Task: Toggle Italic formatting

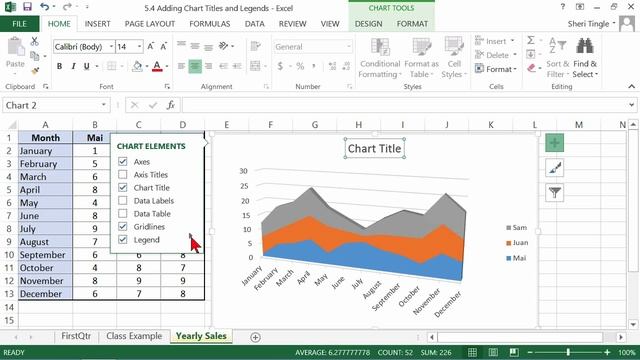Action: click(73, 66)
